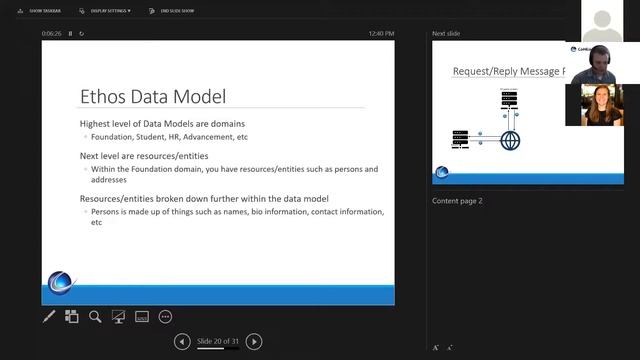Restart the presentation timer
The height and width of the screenshot is (360, 640).
[x=82, y=33]
